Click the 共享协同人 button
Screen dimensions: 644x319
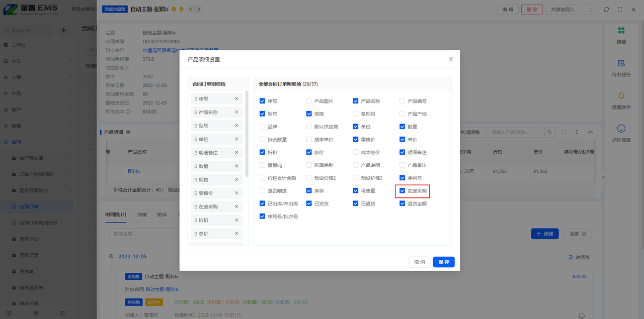pyautogui.click(x=563, y=9)
